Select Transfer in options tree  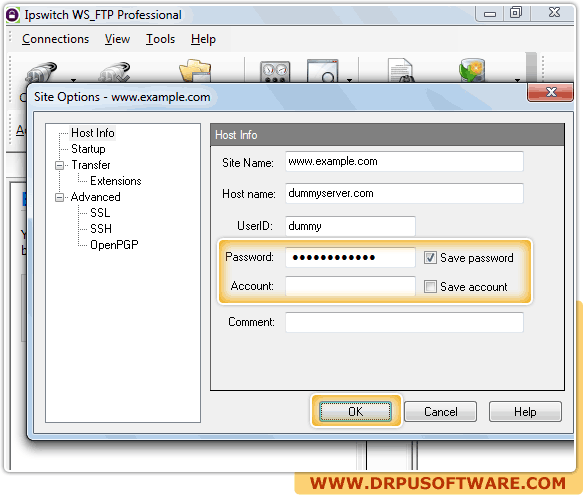(91, 165)
